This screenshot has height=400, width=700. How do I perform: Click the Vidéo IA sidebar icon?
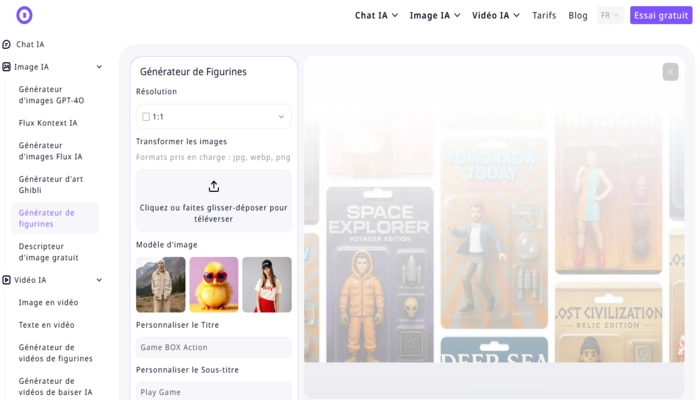[x=6, y=280]
